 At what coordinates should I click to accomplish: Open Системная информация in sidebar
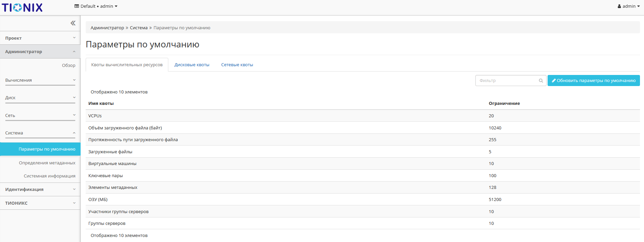(x=49, y=176)
